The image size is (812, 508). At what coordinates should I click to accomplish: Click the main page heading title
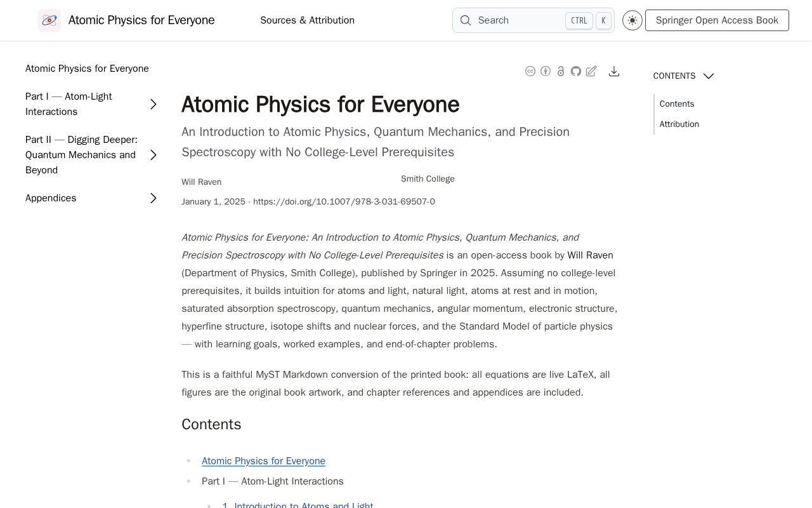(x=320, y=105)
